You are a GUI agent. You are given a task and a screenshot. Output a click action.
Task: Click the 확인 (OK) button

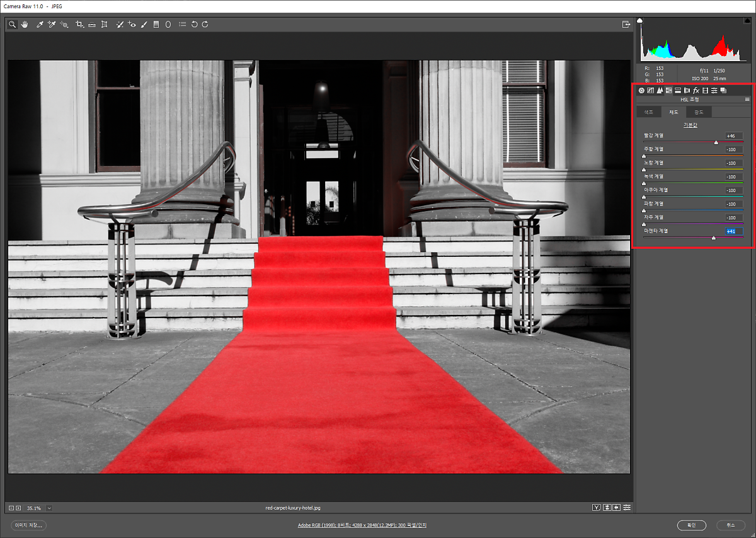click(691, 525)
